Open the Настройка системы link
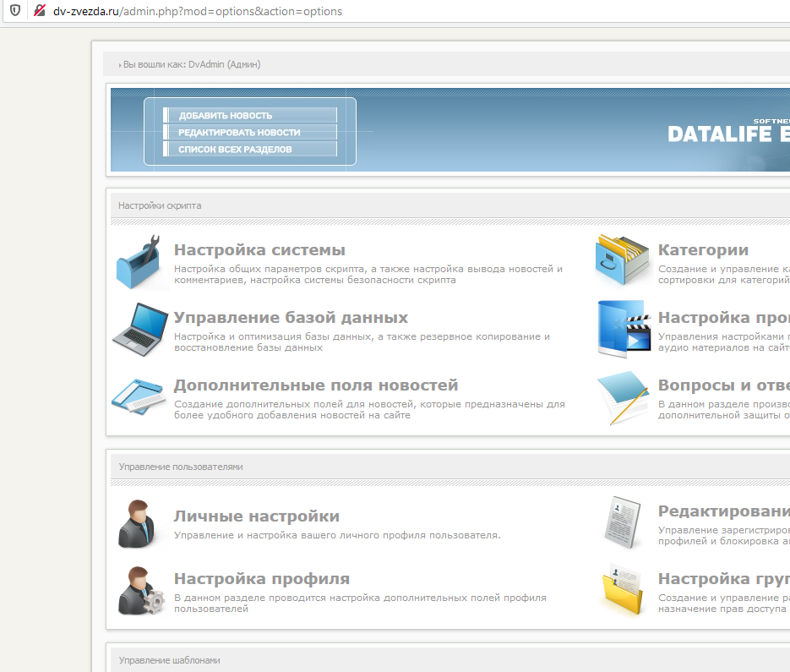790x672 pixels. 259,249
